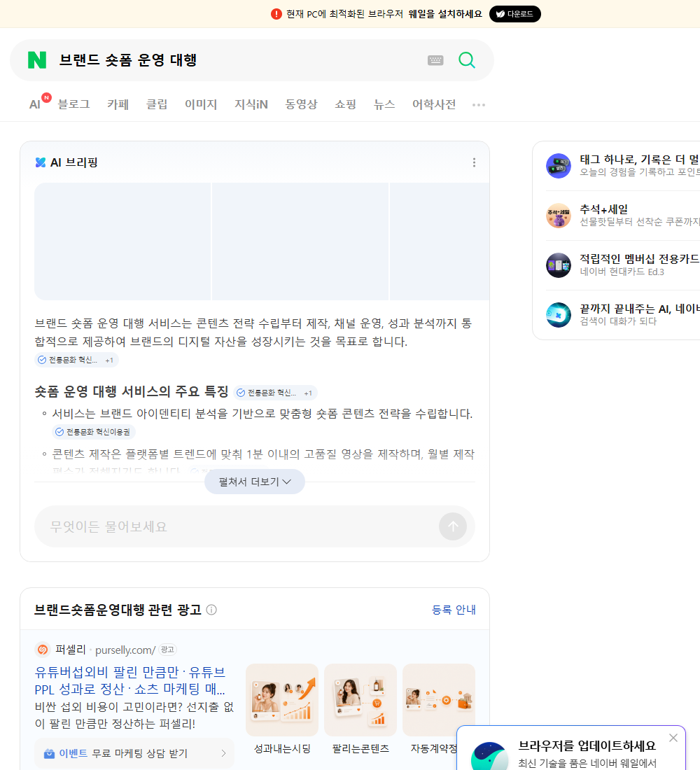Viewport: 700px width, 770px height.
Task: Click source chip 전통문화 혁신 under summary paragraph
Action: coord(76,360)
